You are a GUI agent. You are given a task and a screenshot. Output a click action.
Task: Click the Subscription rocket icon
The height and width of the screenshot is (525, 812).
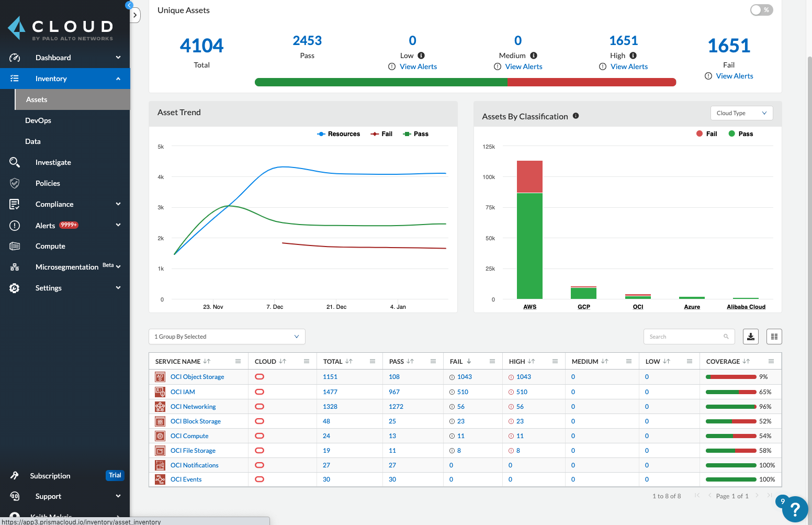coord(15,476)
